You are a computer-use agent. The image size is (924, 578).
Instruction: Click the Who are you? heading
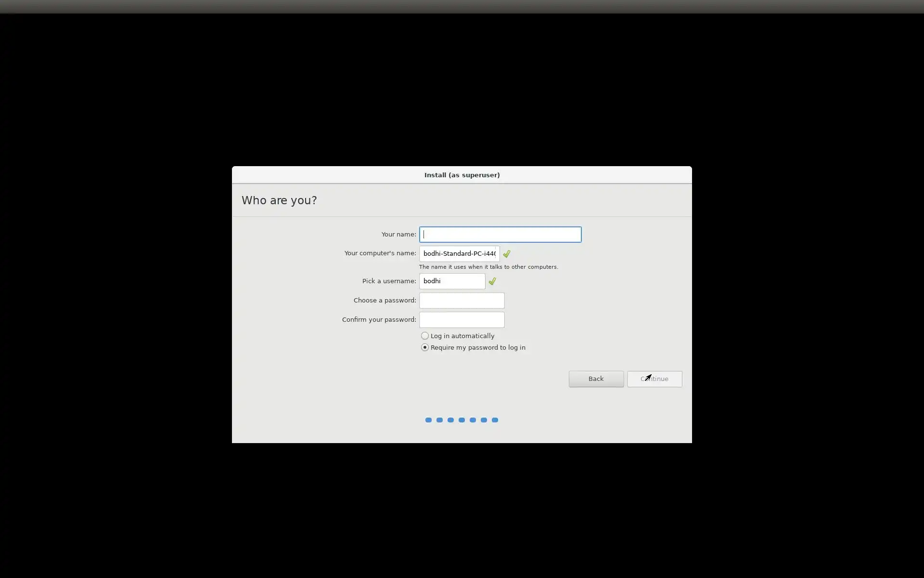coord(279,200)
